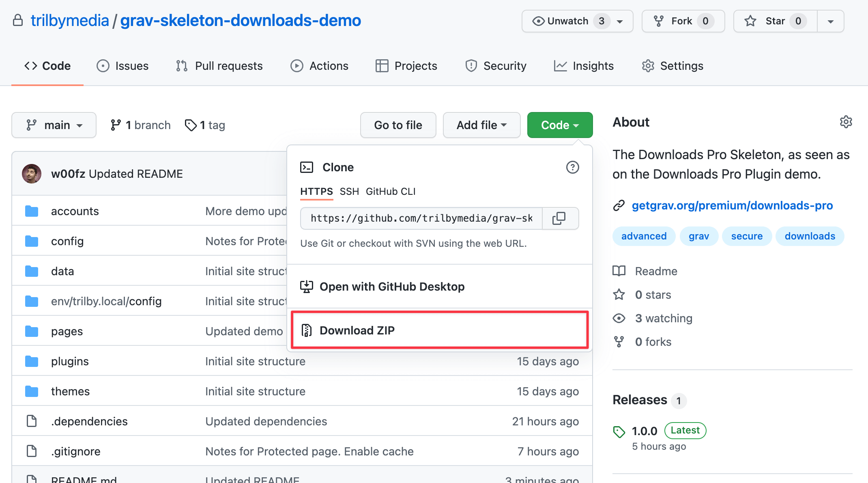Switch to the Issues tab

[x=122, y=66]
